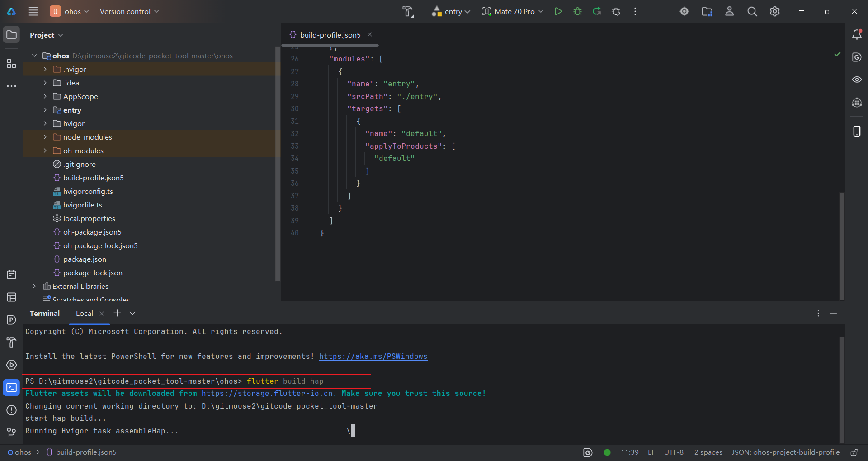The width and height of the screenshot is (868, 461).
Task: Open the Version Control branch icon
Action: coord(11,433)
